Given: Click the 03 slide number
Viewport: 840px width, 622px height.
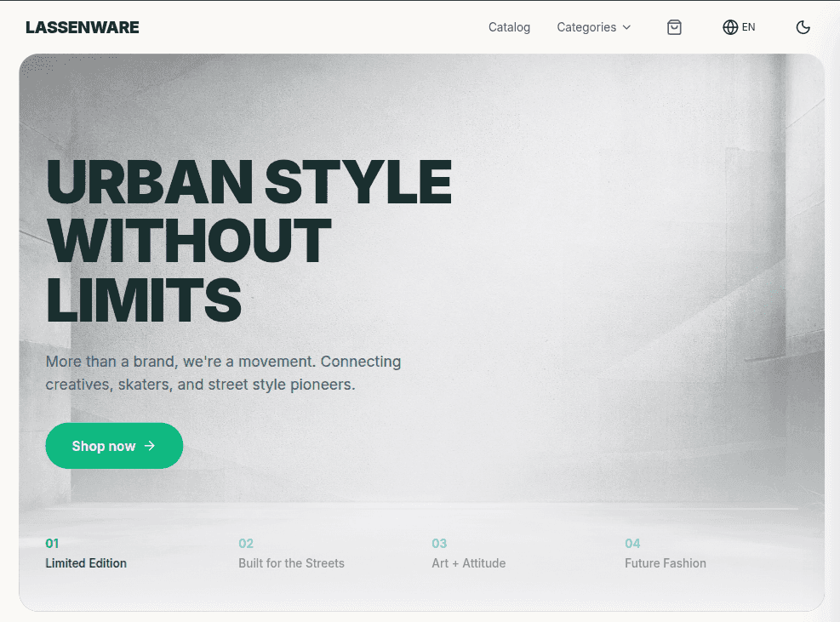Looking at the screenshot, I should (439, 544).
